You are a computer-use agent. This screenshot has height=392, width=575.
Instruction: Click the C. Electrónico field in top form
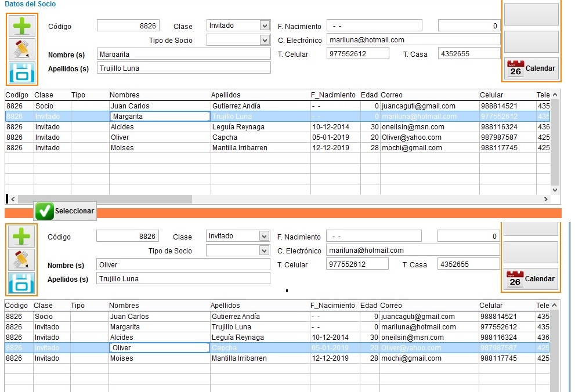(x=413, y=40)
